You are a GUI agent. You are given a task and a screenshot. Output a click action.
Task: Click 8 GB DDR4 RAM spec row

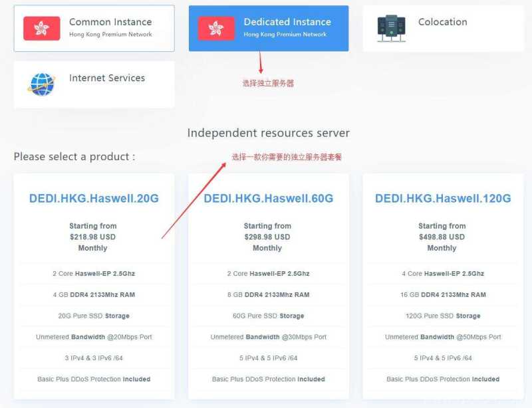269,295
